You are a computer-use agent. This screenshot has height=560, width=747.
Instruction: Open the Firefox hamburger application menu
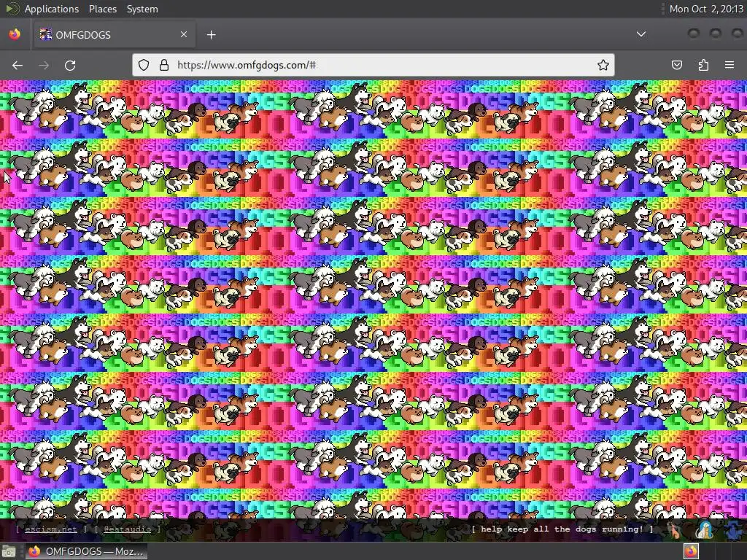click(729, 65)
